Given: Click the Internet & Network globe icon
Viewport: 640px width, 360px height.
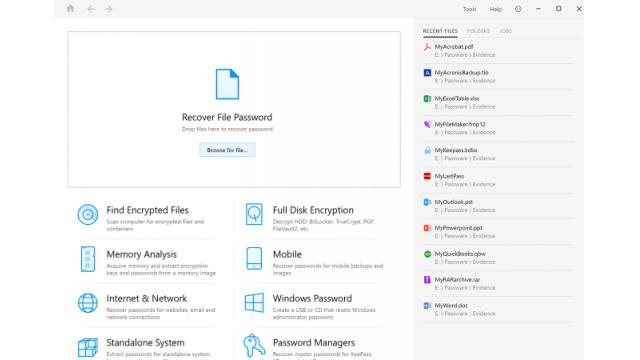Looking at the screenshot, I should [x=88, y=303].
